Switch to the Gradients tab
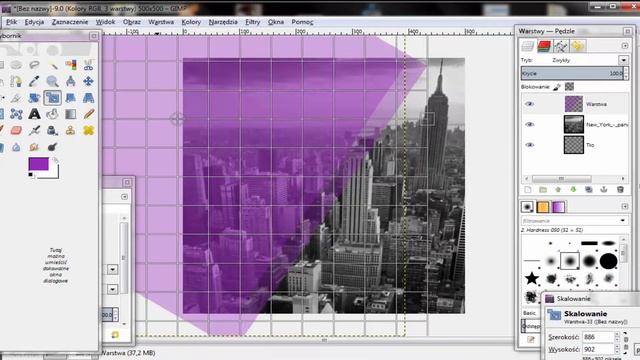The image size is (640, 360). 558,207
